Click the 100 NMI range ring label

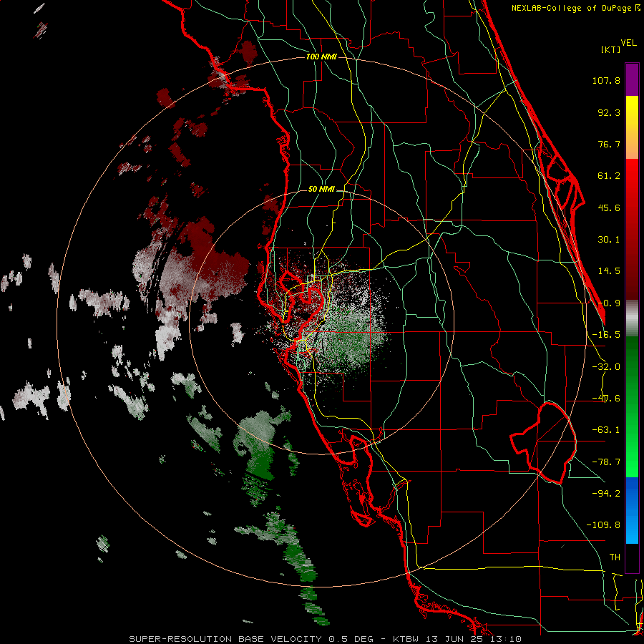[321, 57]
